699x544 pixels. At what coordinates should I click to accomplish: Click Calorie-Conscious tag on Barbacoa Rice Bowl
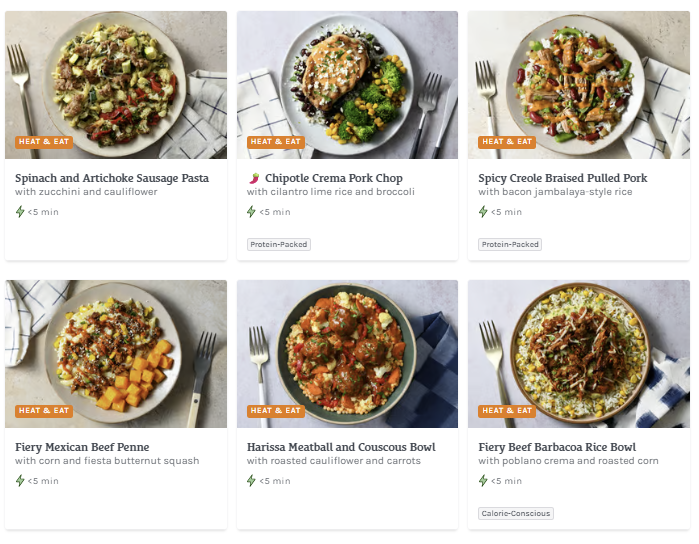pos(516,513)
